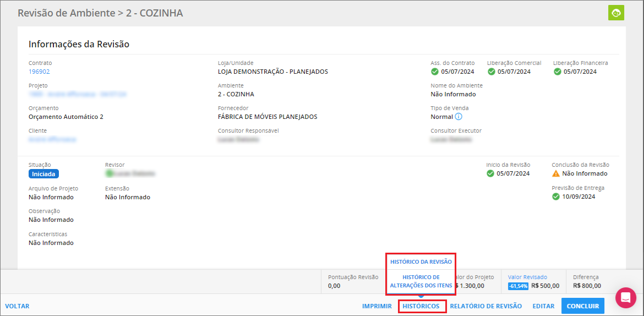Click the Previsão de Entrega date 10/09/2024
This screenshot has width=644, height=316.
(578, 197)
